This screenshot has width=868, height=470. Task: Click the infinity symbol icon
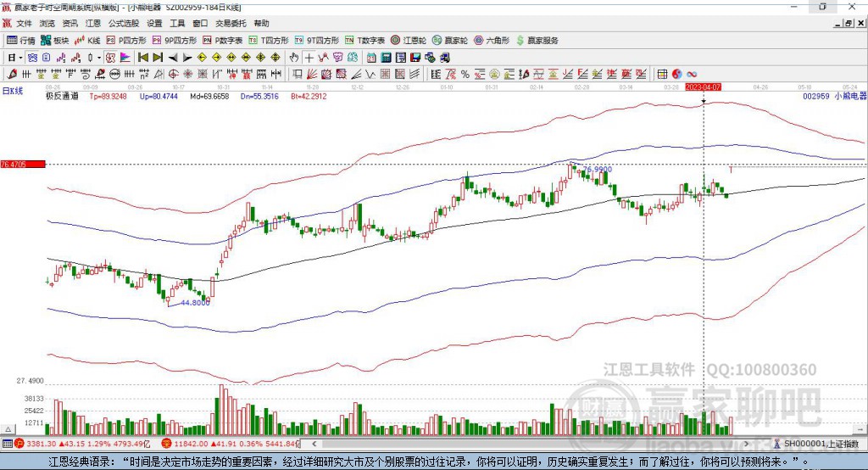click(692, 75)
